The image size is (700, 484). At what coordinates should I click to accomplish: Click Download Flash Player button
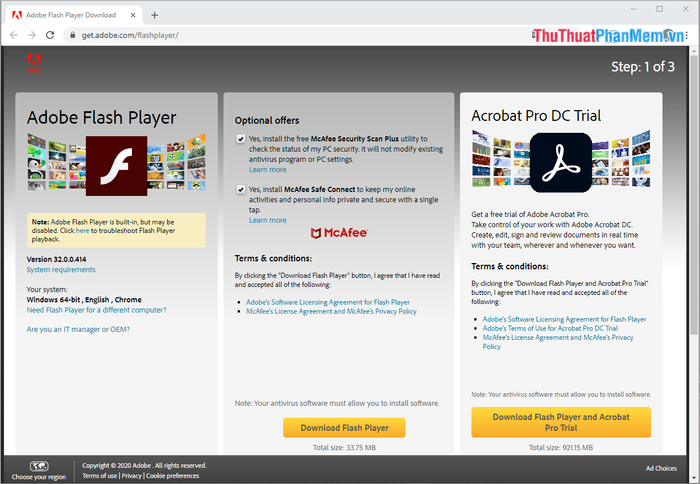pos(344,428)
